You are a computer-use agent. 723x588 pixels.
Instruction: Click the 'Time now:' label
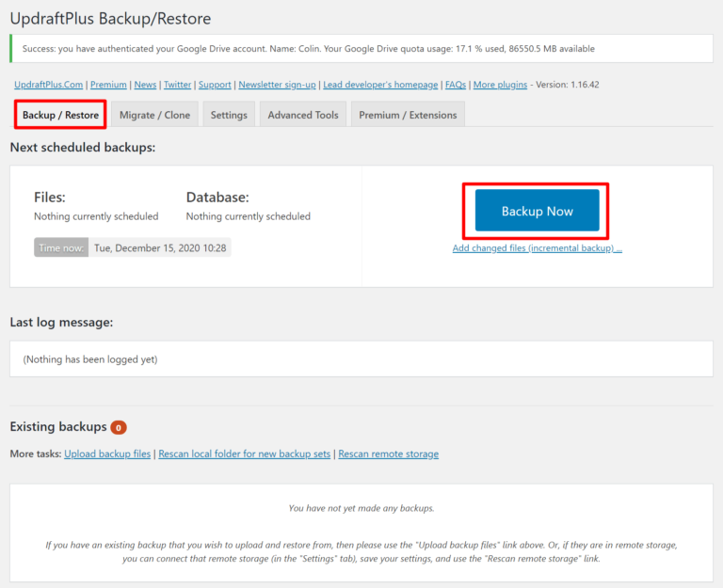(61, 248)
